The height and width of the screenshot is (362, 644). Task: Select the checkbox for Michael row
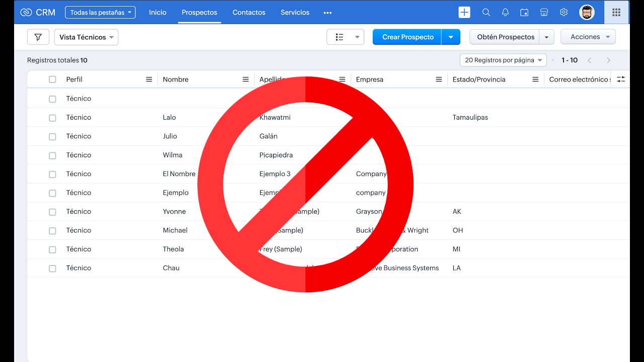tap(52, 231)
